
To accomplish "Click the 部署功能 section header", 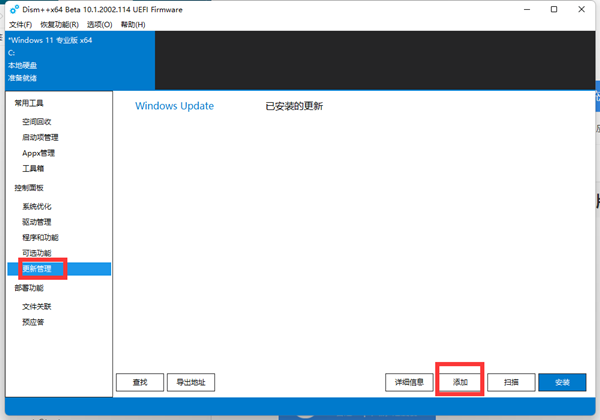I will click(x=29, y=288).
